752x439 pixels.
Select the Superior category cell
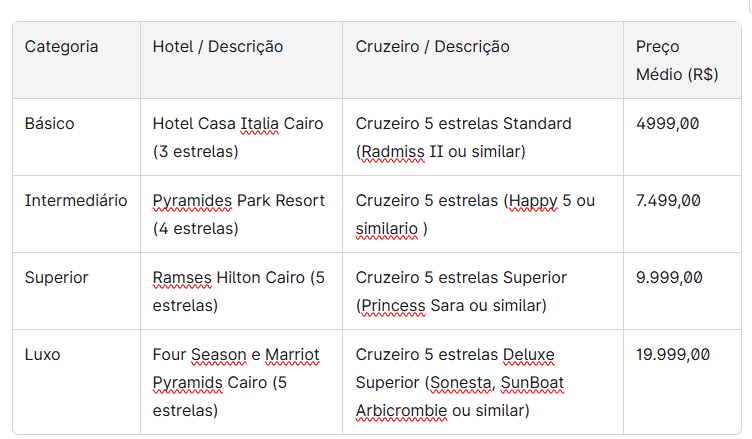(57, 278)
